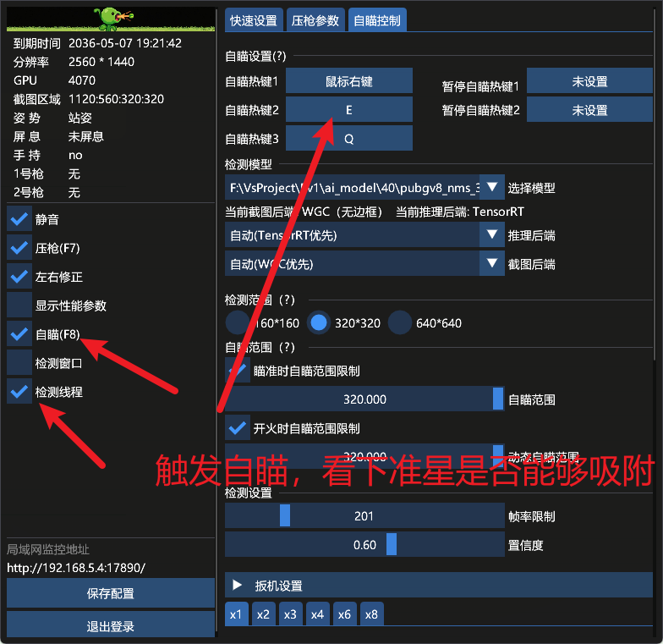Click the 保存配置 button
This screenshot has height=644, width=663.
111,593
